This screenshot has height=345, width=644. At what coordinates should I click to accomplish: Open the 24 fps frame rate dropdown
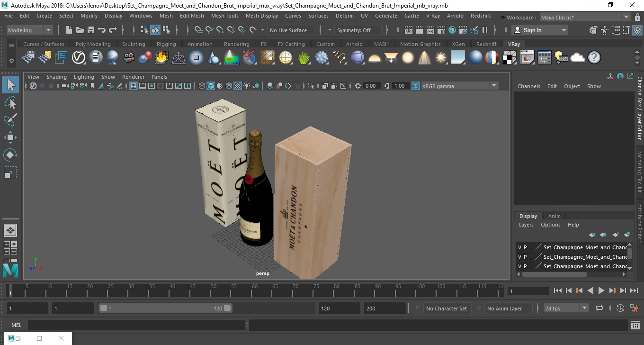coord(566,308)
